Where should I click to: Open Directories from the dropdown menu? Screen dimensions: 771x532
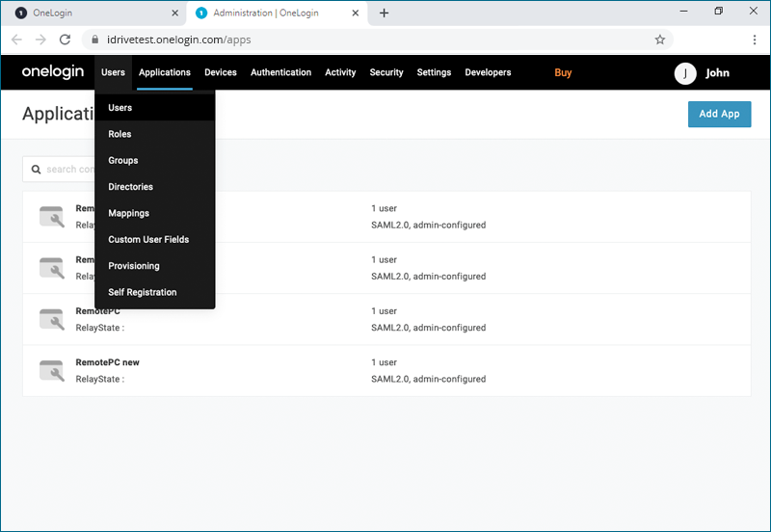click(130, 187)
